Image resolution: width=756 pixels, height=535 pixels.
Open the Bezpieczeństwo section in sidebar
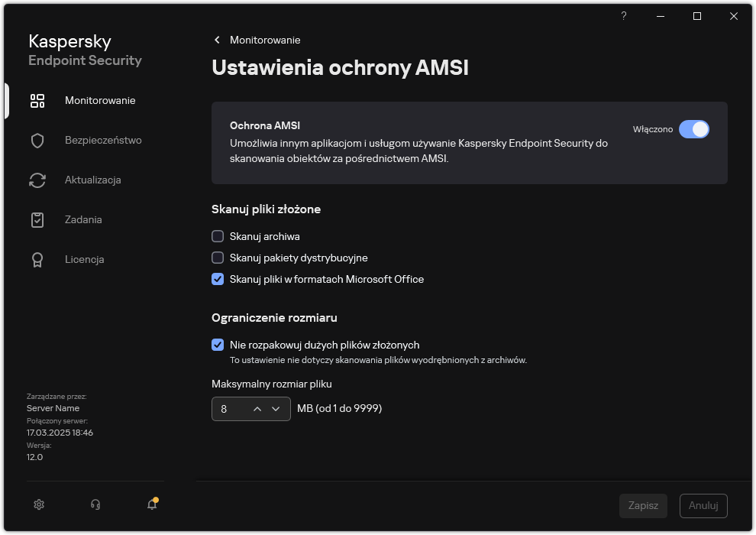coord(103,141)
